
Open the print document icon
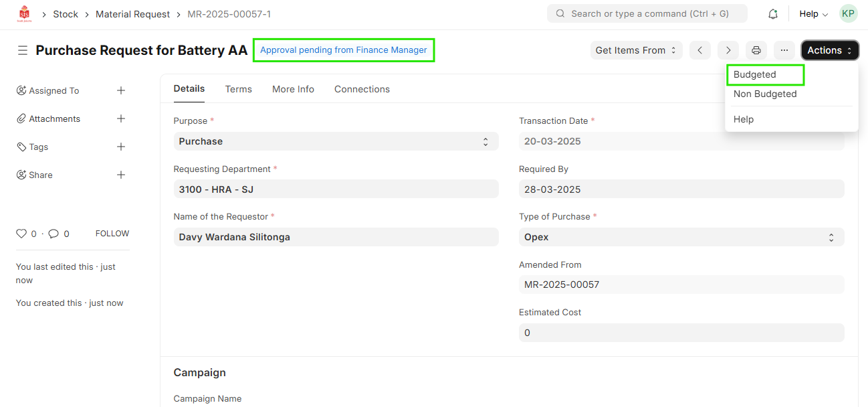(x=756, y=50)
